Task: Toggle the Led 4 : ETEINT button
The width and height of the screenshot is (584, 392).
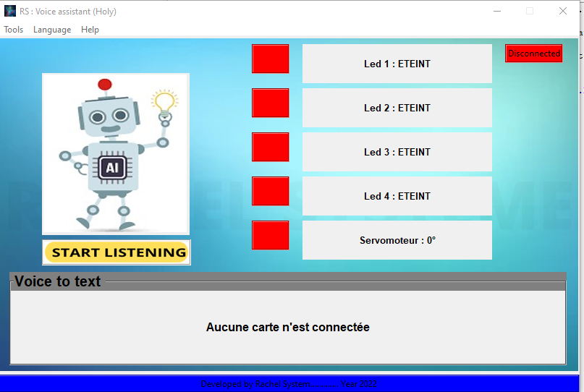Action: [x=397, y=196]
